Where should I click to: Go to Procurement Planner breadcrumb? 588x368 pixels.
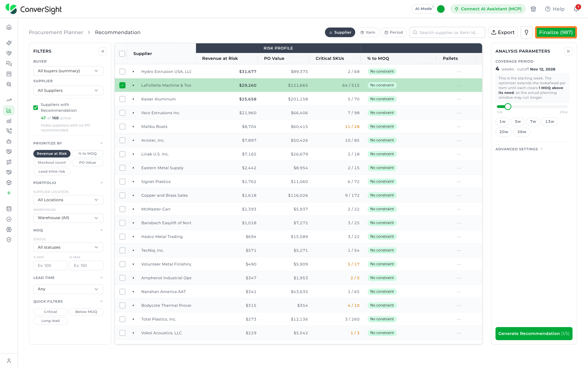click(56, 32)
